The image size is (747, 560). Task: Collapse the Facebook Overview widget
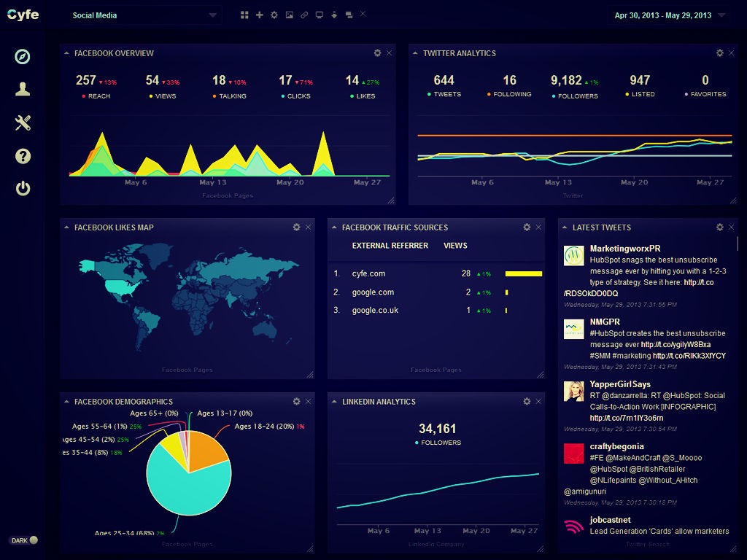66,52
